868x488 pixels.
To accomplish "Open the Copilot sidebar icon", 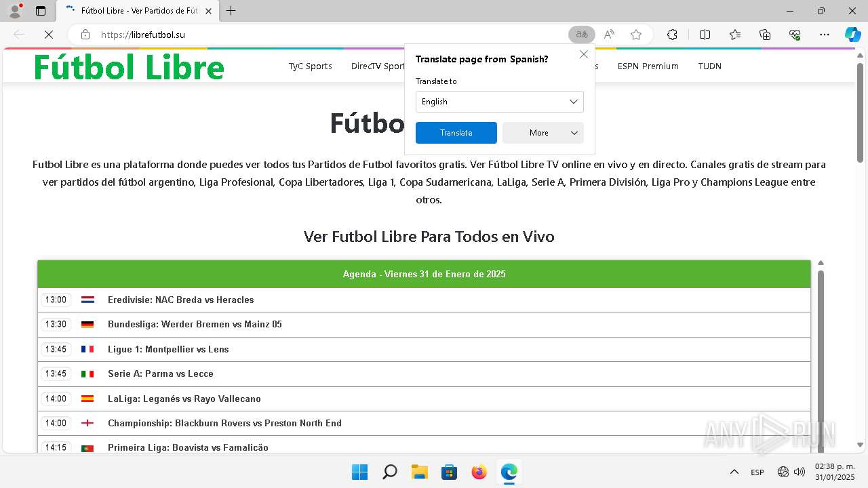I will coord(852,35).
